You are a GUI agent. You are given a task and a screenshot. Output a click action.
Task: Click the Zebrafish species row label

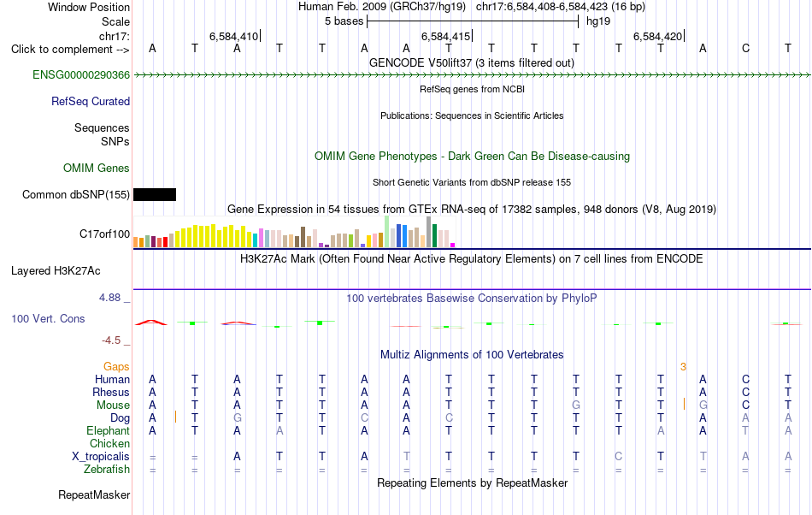coord(107,470)
